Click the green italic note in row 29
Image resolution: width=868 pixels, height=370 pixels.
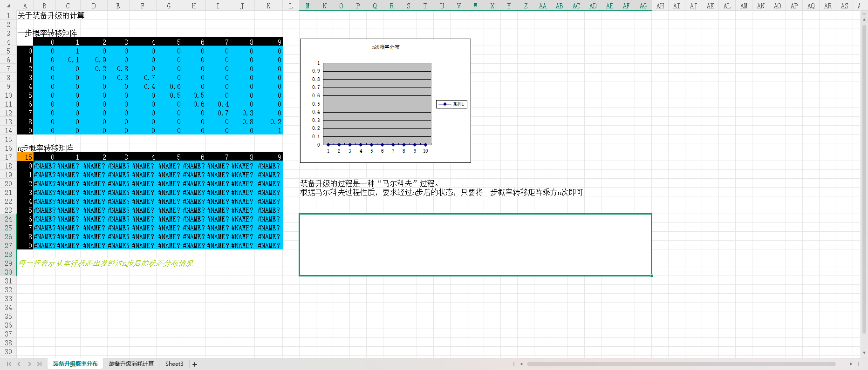(106, 263)
